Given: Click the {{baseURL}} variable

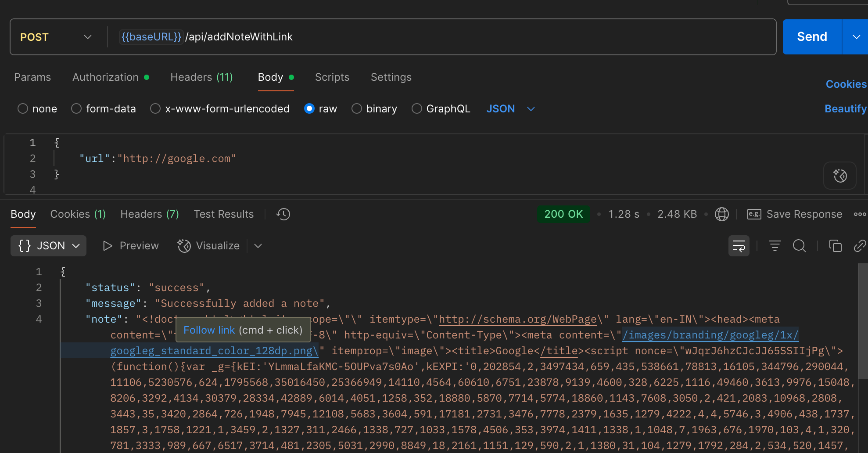Looking at the screenshot, I should (x=151, y=37).
